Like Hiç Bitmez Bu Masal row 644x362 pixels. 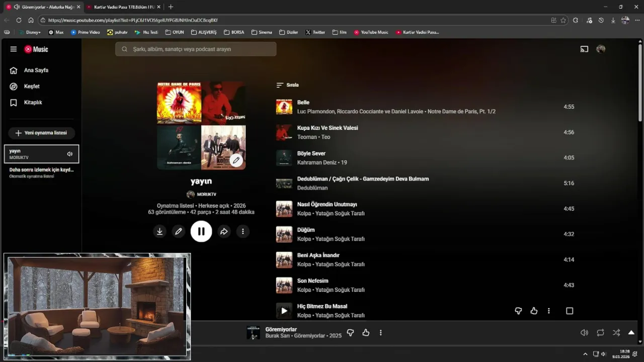pyautogui.click(x=534, y=311)
